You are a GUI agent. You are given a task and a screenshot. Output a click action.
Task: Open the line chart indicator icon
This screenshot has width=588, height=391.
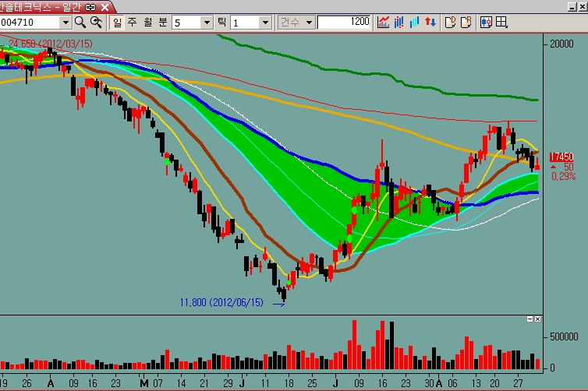point(384,22)
